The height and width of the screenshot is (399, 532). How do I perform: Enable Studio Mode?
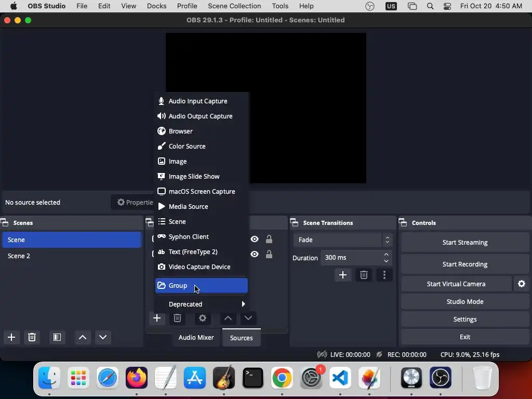(x=465, y=302)
